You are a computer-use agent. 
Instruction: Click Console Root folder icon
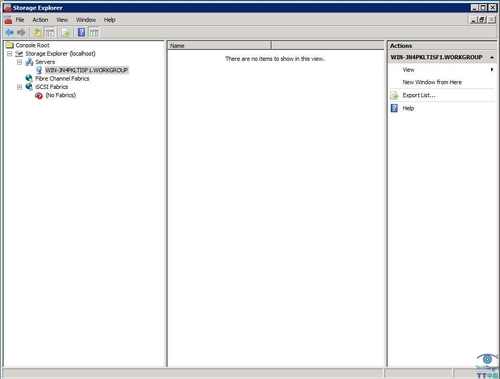tap(10, 45)
